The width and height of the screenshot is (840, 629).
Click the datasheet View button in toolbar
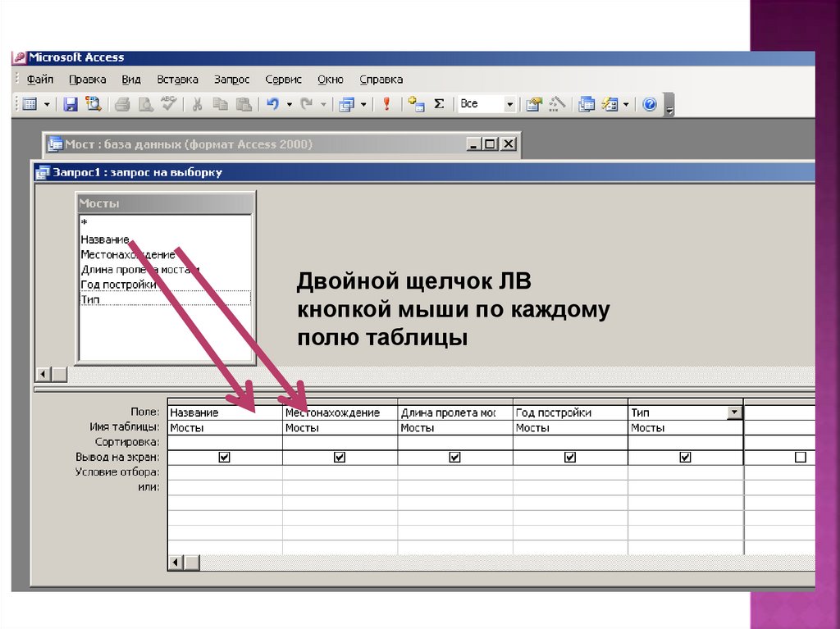pos(30,104)
